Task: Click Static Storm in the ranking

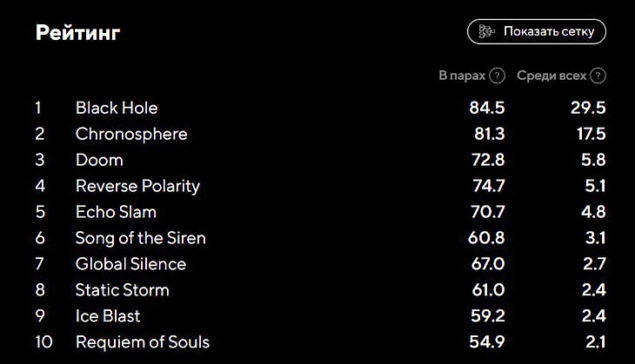Action: (x=123, y=290)
